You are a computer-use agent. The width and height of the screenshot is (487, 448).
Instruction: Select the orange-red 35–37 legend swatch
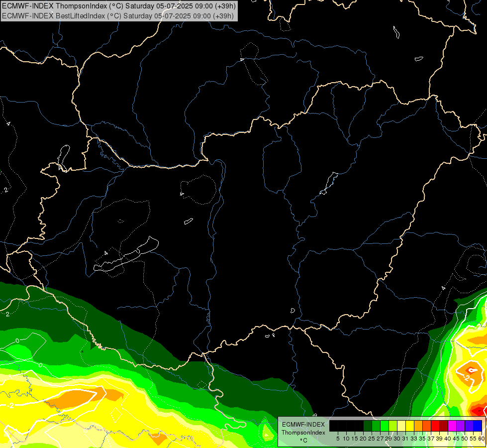click(427, 426)
